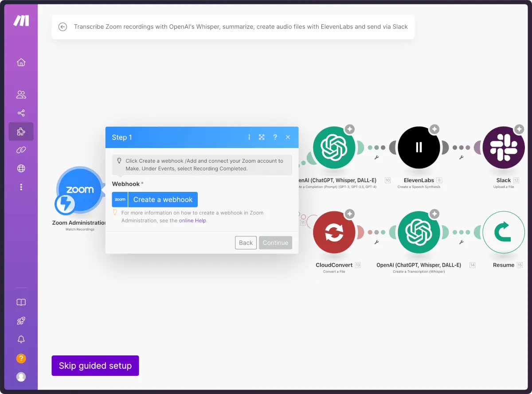Click the 'Create a Speech Synthesis' subtitle

click(x=419, y=187)
